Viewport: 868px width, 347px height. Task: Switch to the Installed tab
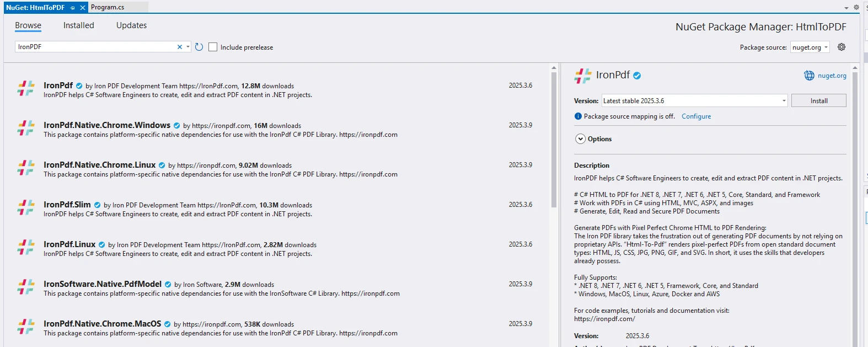click(x=78, y=25)
